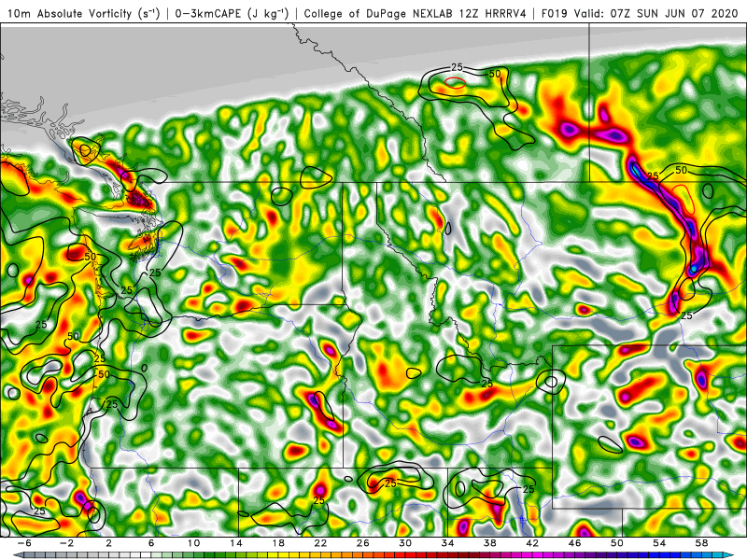Viewport: 747px width, 560px height.
Task: Click the '38' colorbar tick label
Action: coord(490,543)
